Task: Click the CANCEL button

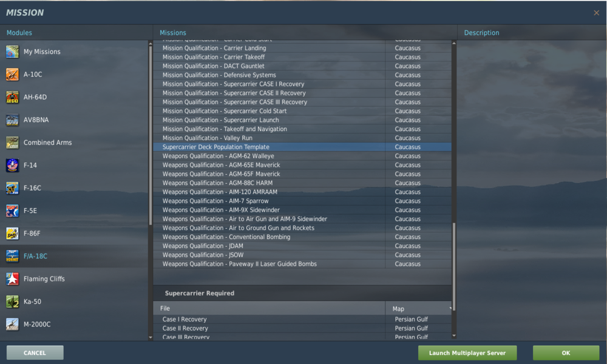Action: coord(35,353)
